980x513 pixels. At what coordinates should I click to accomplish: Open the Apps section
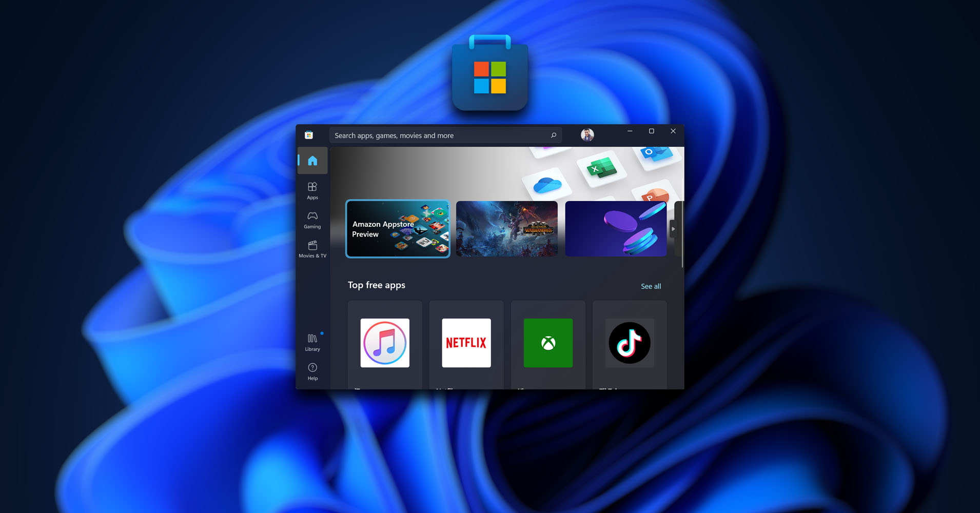coord(312,190)
